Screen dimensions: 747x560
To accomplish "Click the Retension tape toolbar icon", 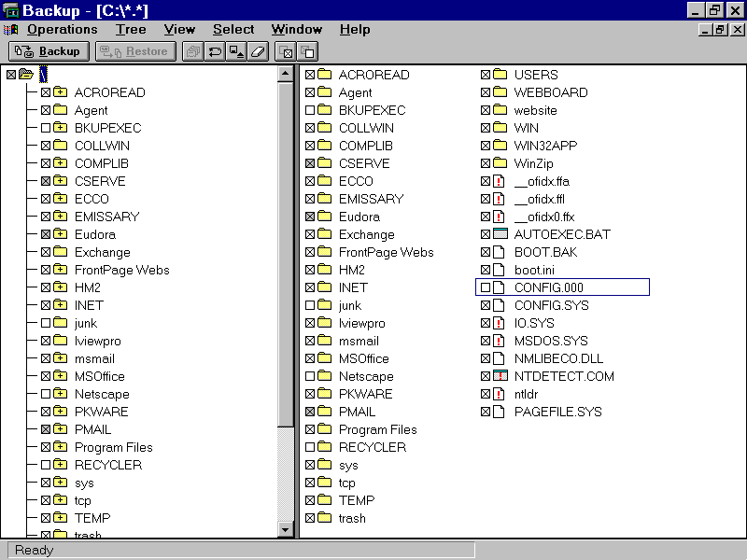I will point(216,52).
